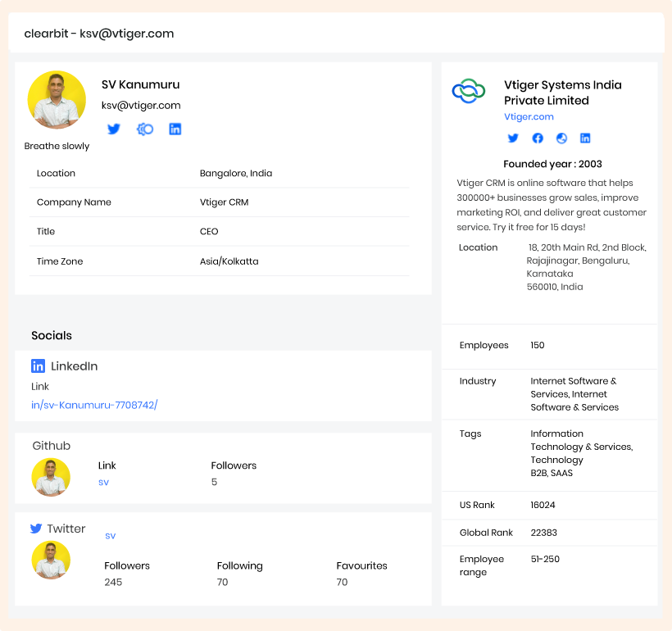The image size is (672, 631).
Task: Click SV Kanumuru's main profile photo
Action: tap(57, 100)
